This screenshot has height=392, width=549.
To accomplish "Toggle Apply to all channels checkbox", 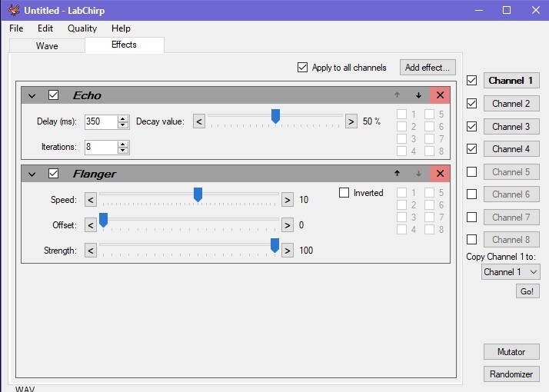I will (x=302, y=67).
